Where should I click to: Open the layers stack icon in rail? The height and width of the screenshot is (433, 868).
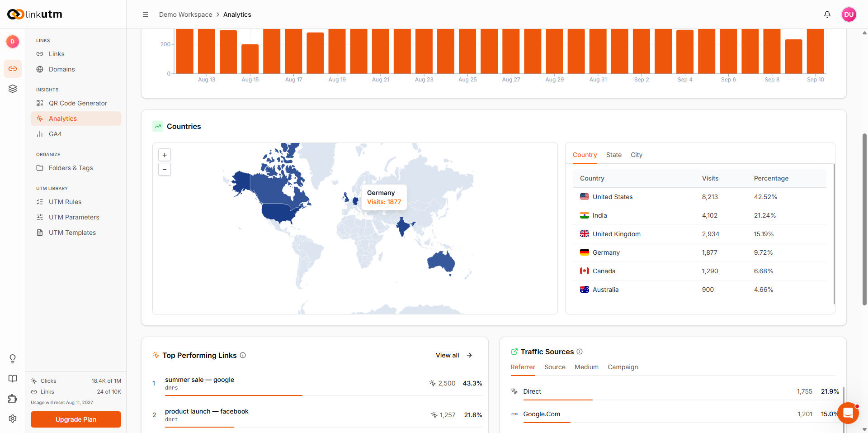point(13,89)
